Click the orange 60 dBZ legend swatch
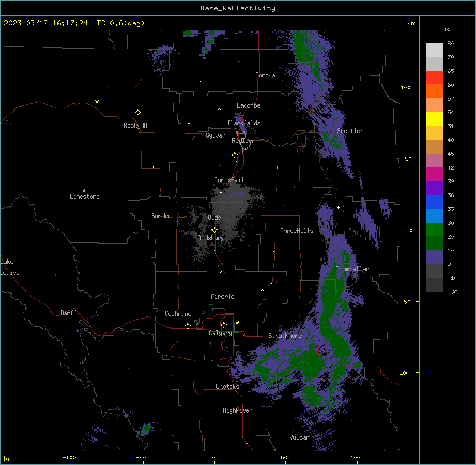This screenshot has width=476, height=465. pos(434,91)
